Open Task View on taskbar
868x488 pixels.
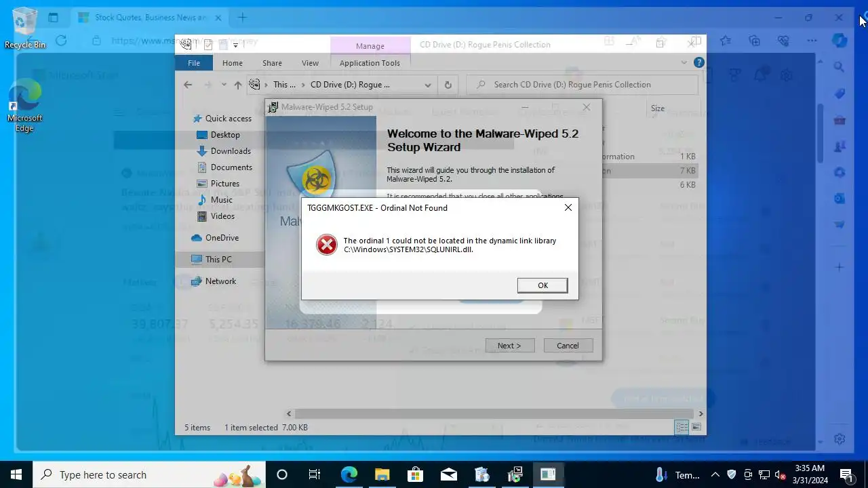pyautogui.click(x=315, y=474)
